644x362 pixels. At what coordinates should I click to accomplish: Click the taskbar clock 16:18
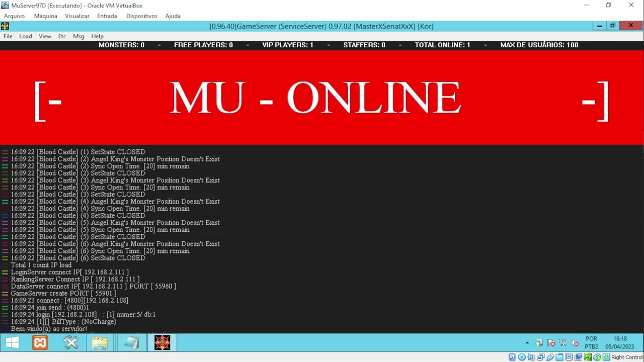coord(620,343)
